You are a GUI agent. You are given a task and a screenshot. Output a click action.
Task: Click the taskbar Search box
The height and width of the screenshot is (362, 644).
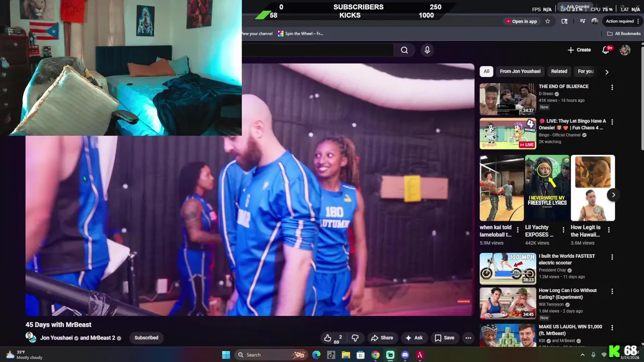pyautogui.click(x=272, y=355)
